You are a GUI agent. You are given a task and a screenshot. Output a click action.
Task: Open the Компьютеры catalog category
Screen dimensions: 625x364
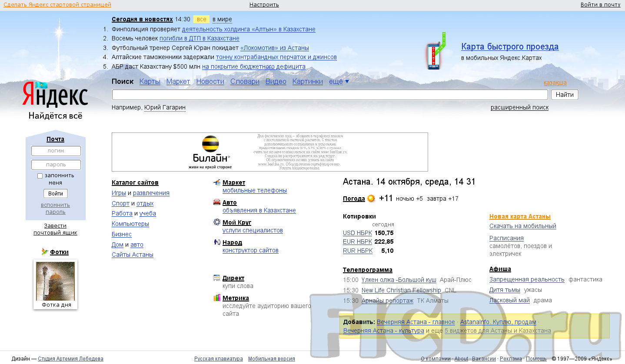pyautogui.click(x=130, y=224)
